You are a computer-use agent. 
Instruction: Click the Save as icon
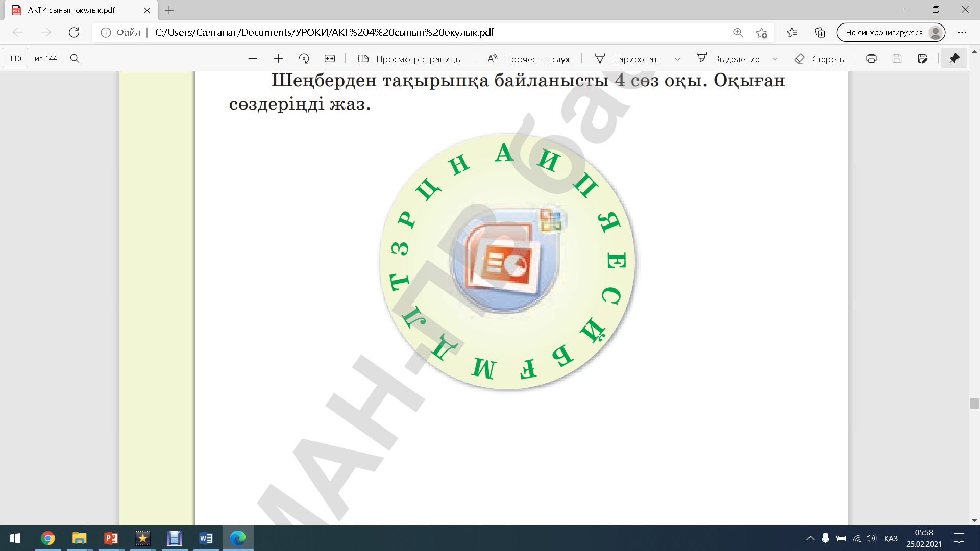922,59
